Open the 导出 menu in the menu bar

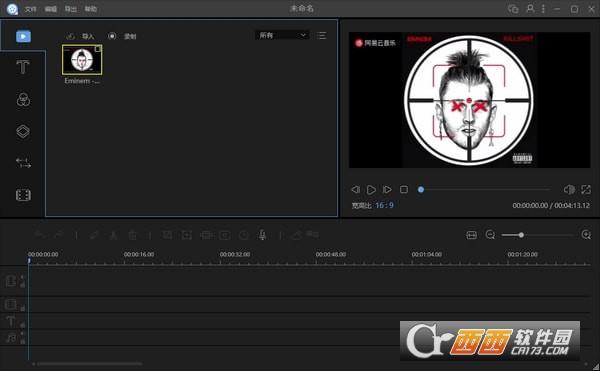[x=70, y=9]
